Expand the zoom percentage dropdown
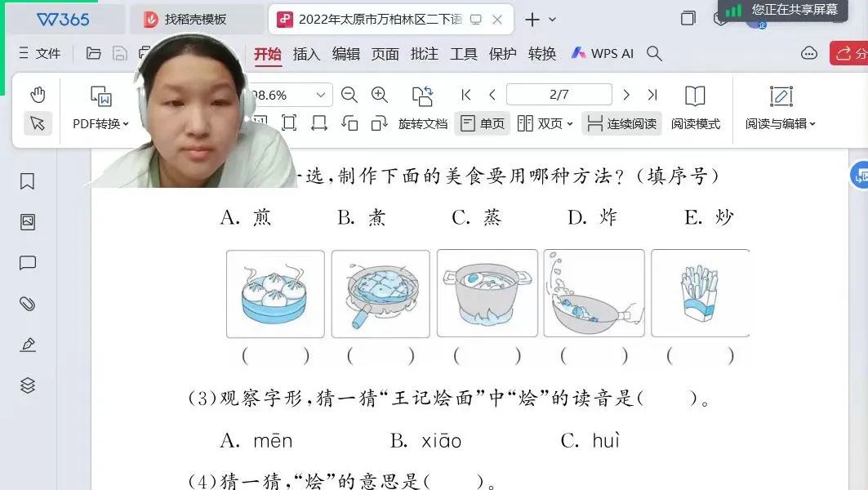Image resolution: width=868 pixels, height=490 pixels. [x=321, y=95]
